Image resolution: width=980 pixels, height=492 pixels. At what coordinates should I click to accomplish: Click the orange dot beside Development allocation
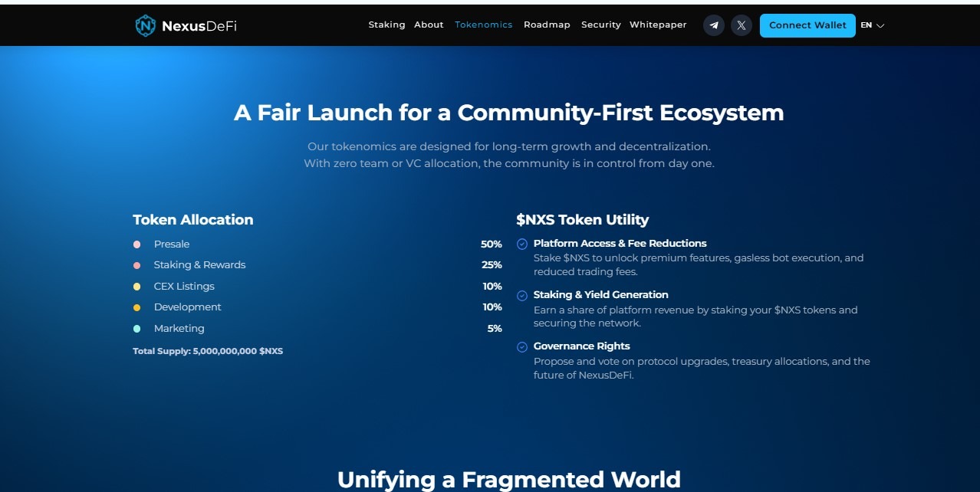[x=138, y=307]
